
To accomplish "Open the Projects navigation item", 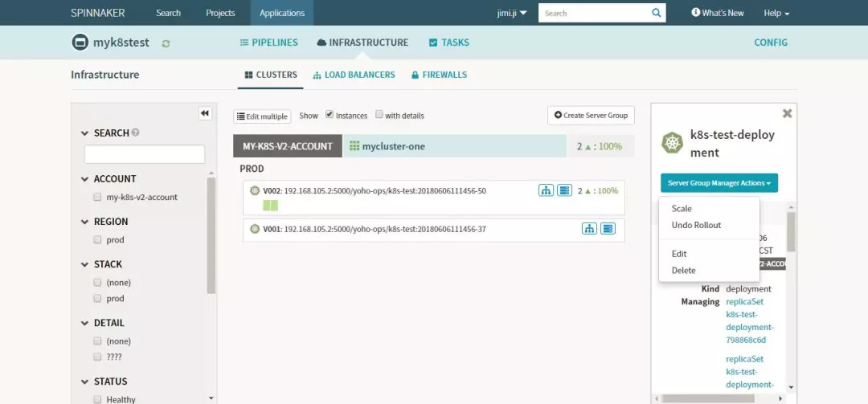I will pos(220,13).
